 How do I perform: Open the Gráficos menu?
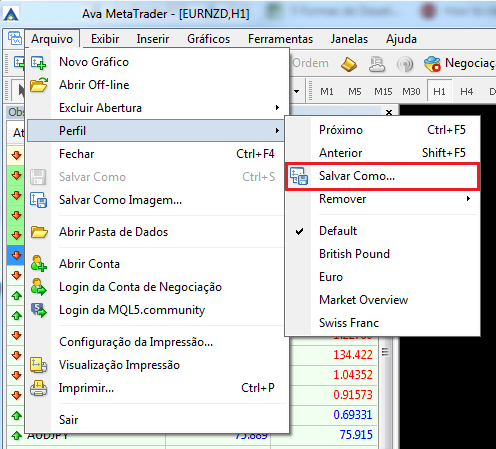click(209, 39)
